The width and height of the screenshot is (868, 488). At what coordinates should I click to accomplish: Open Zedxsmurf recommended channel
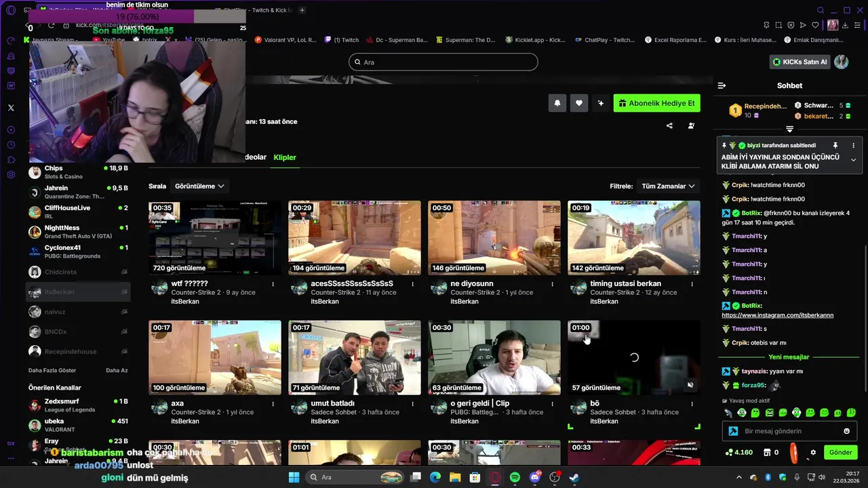78,405
